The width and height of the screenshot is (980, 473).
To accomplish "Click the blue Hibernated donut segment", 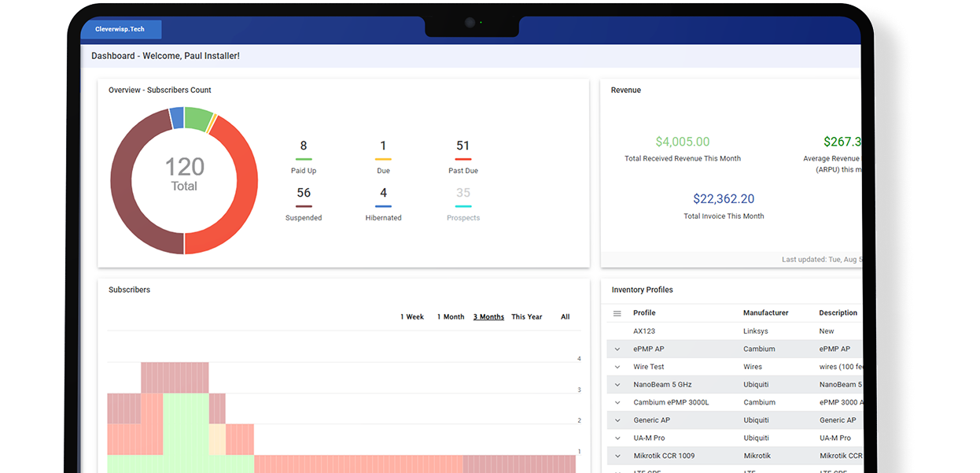I will pos(177,117).
